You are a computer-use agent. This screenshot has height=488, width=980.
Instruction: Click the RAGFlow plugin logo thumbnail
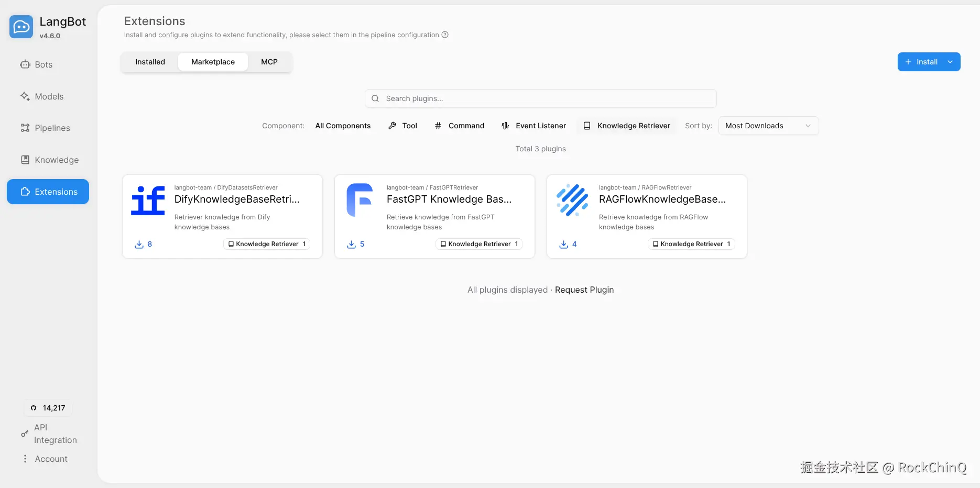572,201
